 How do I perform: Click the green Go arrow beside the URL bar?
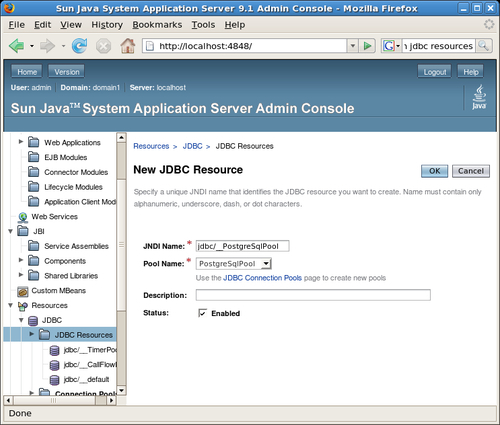[x=367, y=46]
